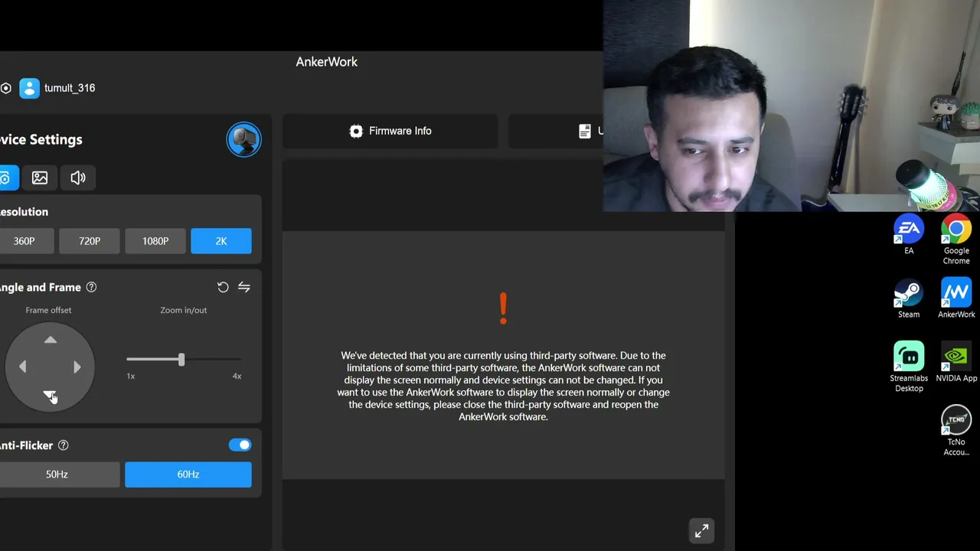Click the TcNo Account Switcher shortcut
Image resolution: width=980 pixels, height=551 pixels.
[x=956, y=432]
